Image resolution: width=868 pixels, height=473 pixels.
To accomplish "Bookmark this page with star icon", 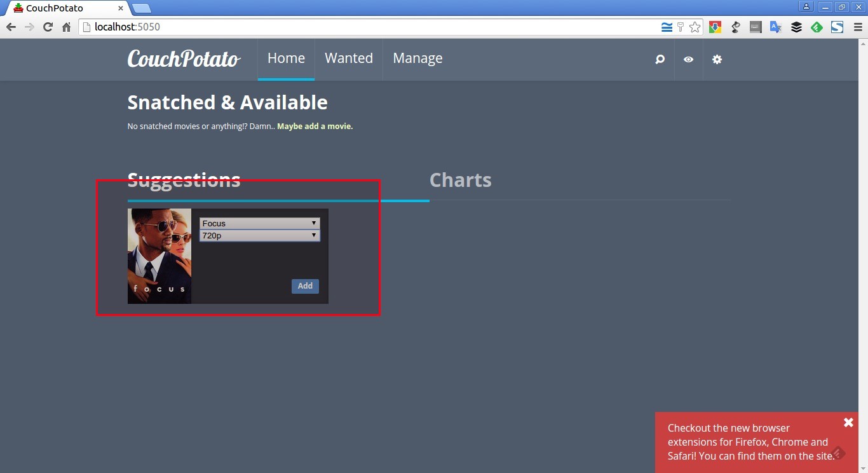I will click(x=695, y=27).
